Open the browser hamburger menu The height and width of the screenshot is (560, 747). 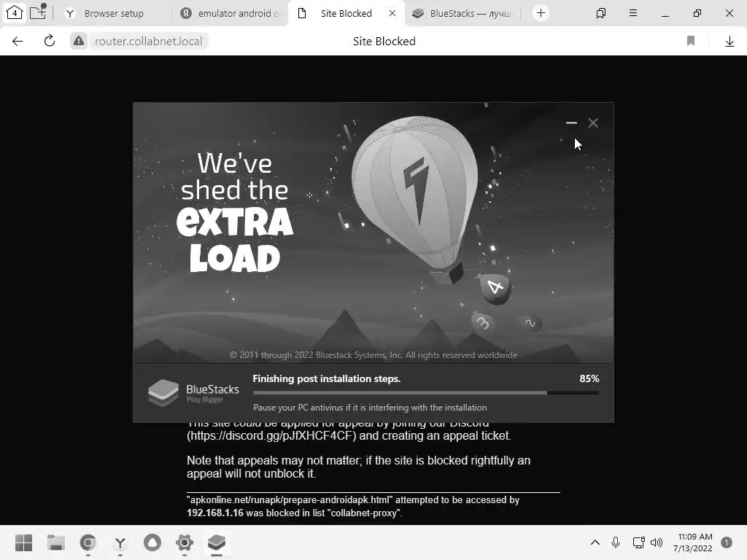click(x=633, y=13)
